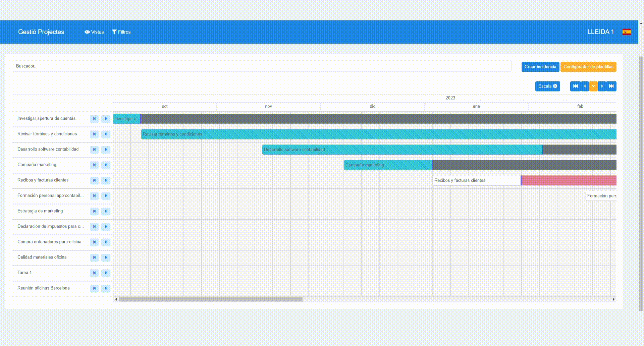Go to start of Investigar apertura de cuentas
Screen dimensions: 644x346
[x=94, y=119]
